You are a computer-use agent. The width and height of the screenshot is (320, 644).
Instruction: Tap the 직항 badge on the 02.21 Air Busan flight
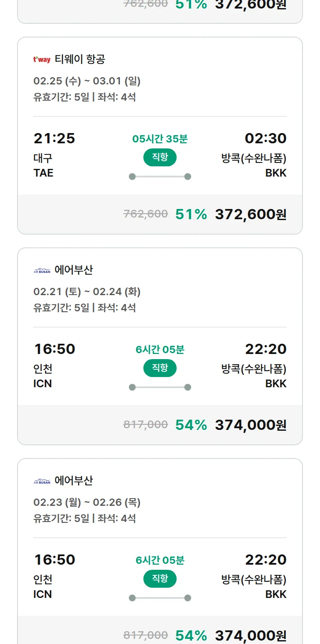pos(160,368)
